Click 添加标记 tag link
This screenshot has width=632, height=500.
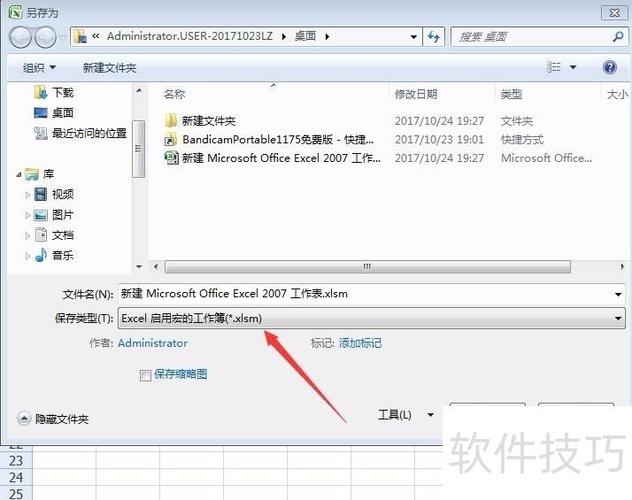tap(360, 343)
